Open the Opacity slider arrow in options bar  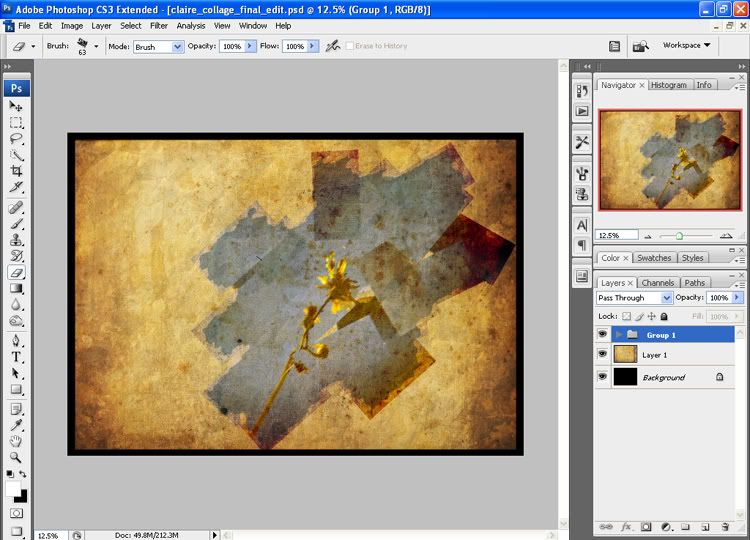click(250, 46)
